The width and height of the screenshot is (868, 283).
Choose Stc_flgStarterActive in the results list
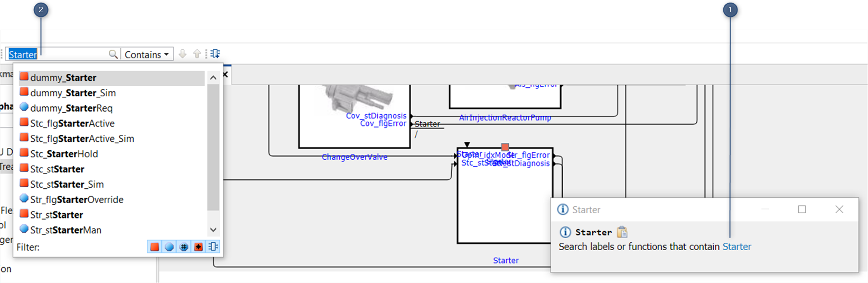coord(72,123)
